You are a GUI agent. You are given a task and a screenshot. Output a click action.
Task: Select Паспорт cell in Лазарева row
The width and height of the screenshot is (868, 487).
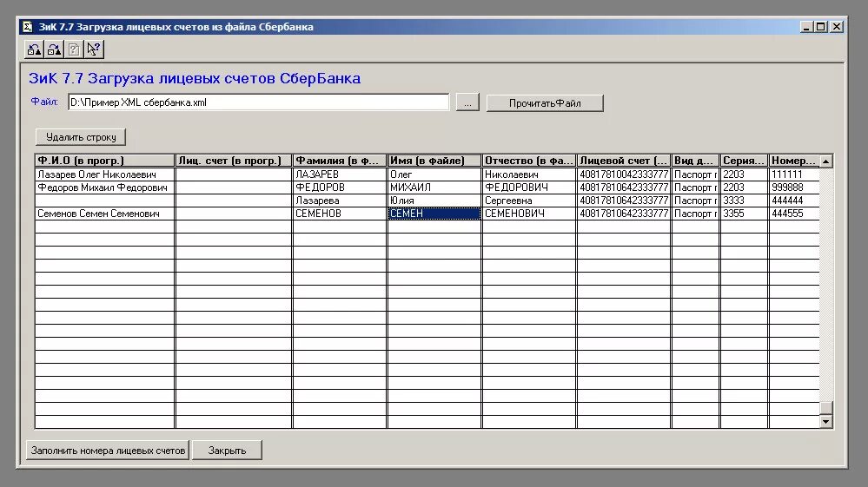point(695,201)
